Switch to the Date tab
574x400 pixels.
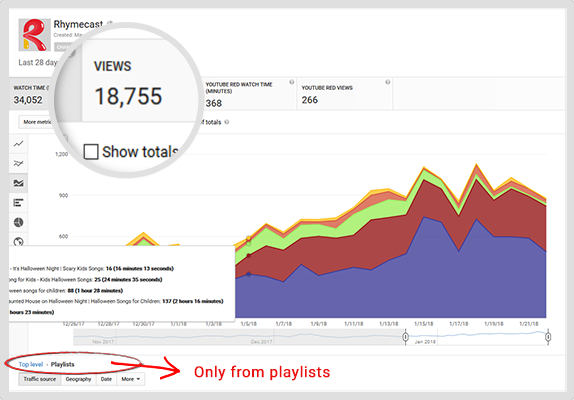[x=106, y=379]
